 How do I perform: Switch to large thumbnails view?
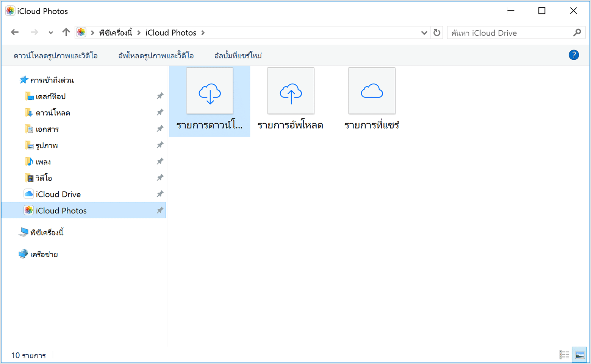[x=580, y=355]
